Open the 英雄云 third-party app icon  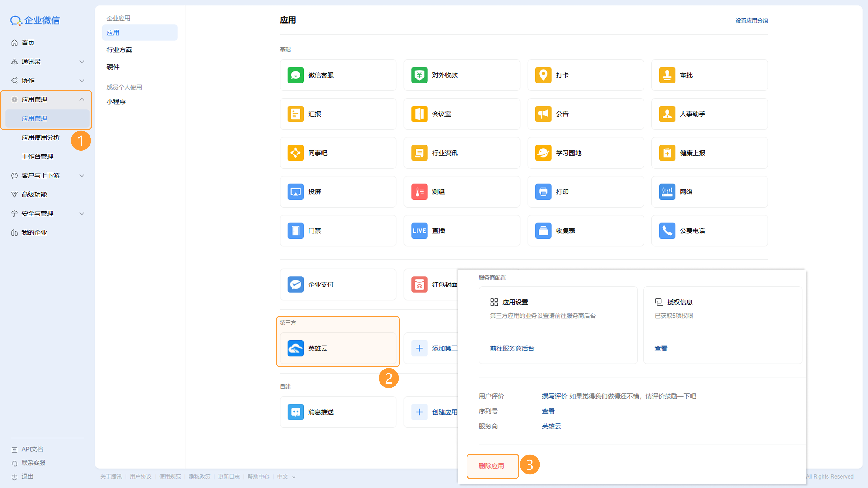295,348
